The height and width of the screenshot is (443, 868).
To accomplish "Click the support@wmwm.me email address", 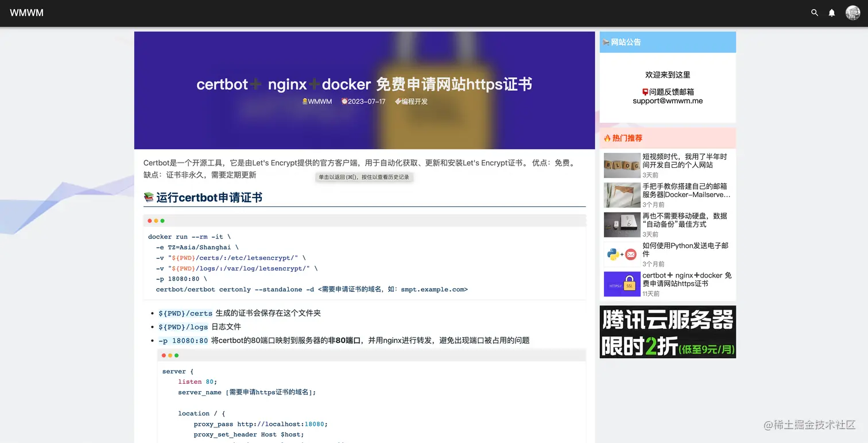I will [x=668, y=101].
